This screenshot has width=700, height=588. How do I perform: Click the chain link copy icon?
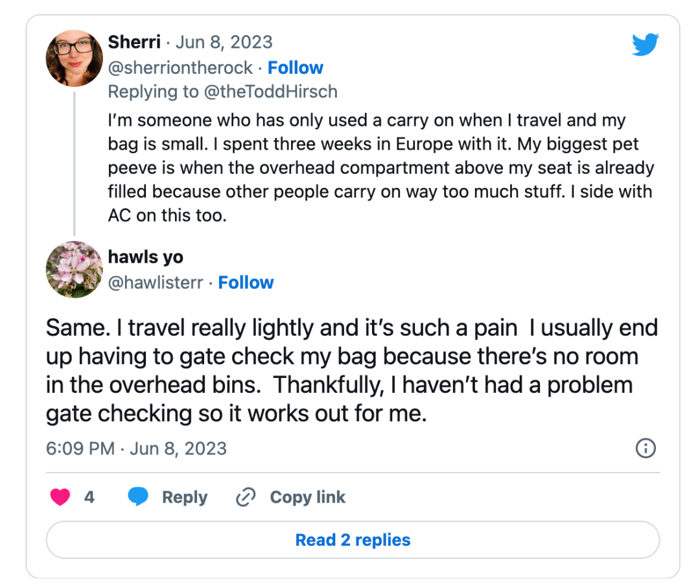[x=246, y=497]
